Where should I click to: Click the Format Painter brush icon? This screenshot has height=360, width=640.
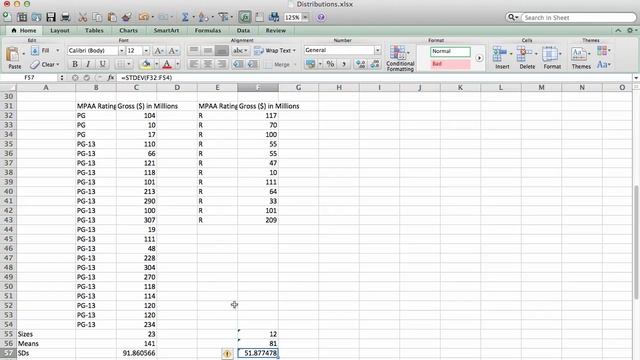(x=127, y=17)
